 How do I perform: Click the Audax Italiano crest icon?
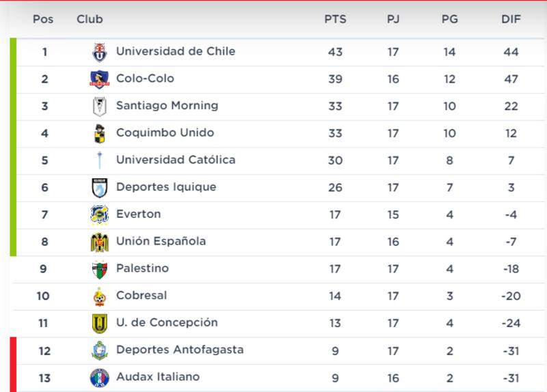100,378
